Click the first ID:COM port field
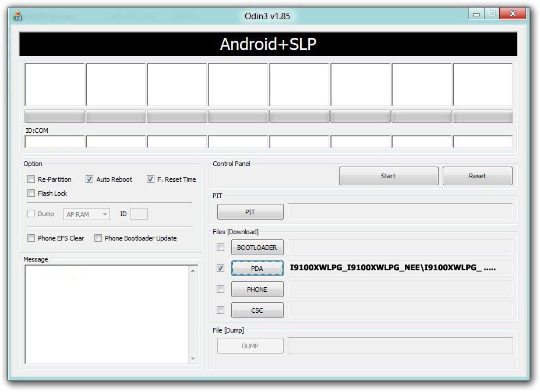 [x=54, y=142]
